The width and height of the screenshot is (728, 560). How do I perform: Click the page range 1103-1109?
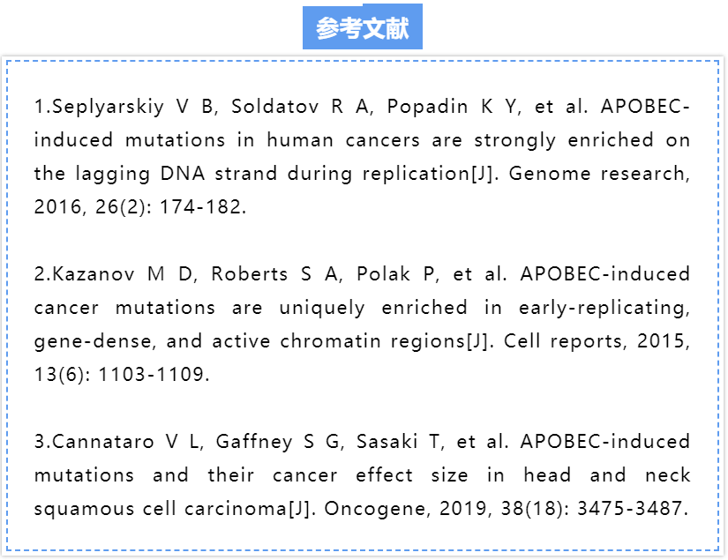click(x=152, y=375)
